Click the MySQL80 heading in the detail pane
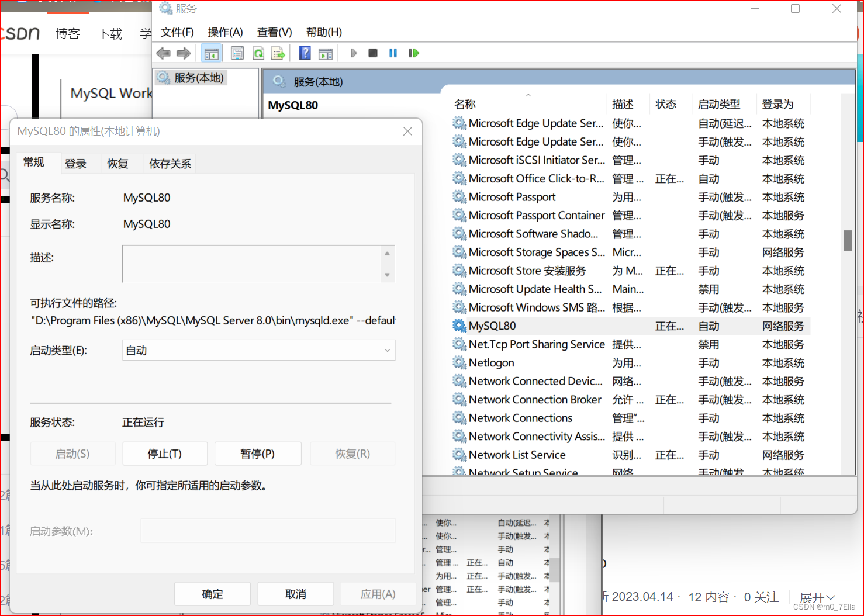Screen dimensions: 864x616 pos(293,105)
